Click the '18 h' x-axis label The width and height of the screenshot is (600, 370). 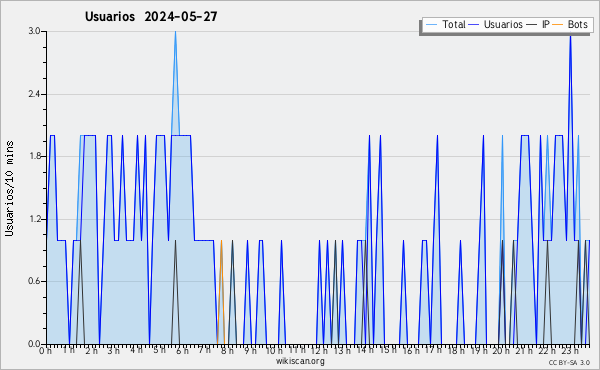[456, 351]
